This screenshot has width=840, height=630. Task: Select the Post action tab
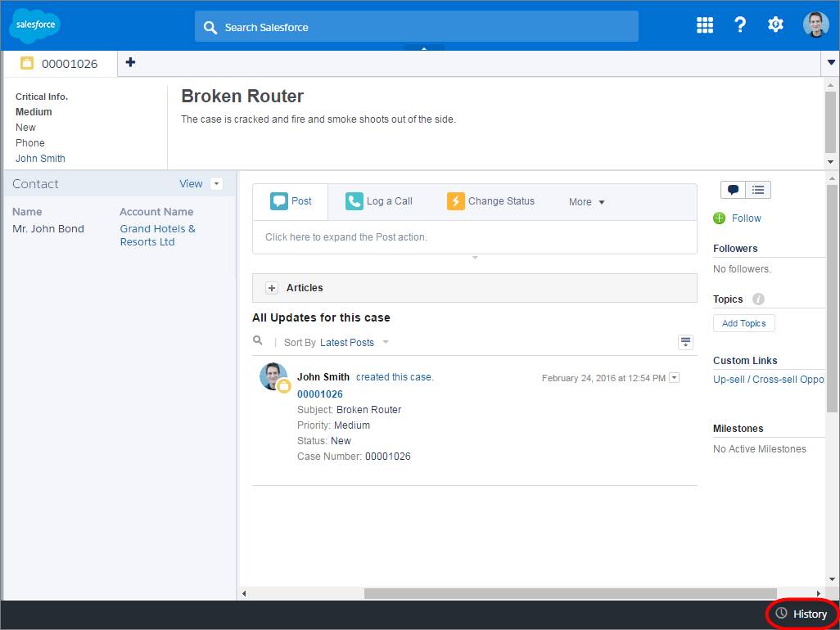(291, 202)
